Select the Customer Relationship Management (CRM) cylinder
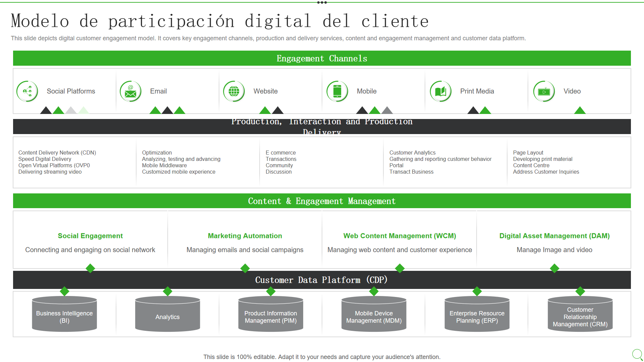Image resolution: width=644 pixels, height=362 pixels. pyautogui.click(x=580, y=314)
